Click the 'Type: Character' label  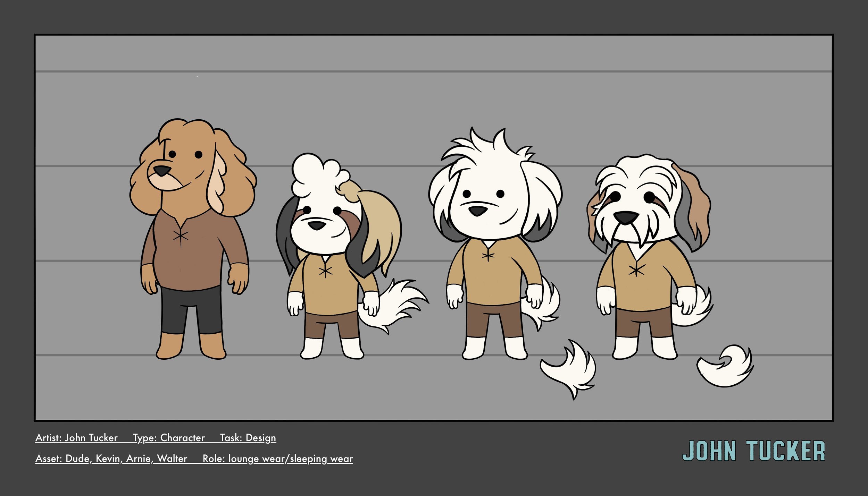click(169, 438)
